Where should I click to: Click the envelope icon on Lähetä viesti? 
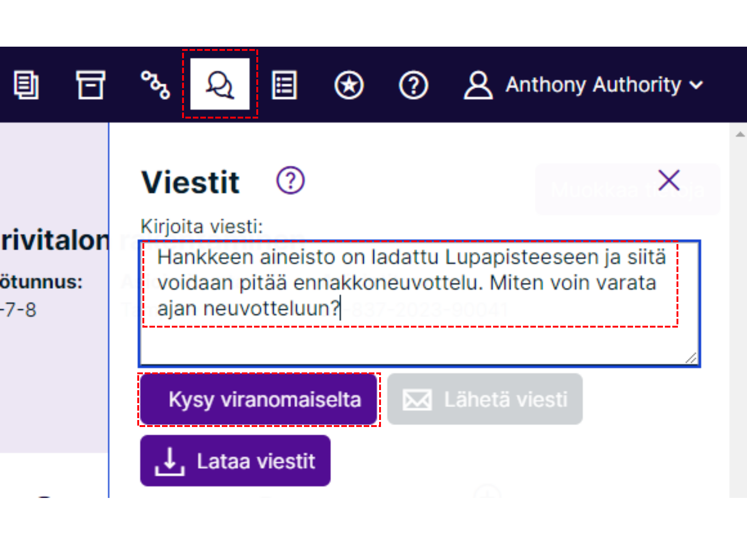coord(417,400)
